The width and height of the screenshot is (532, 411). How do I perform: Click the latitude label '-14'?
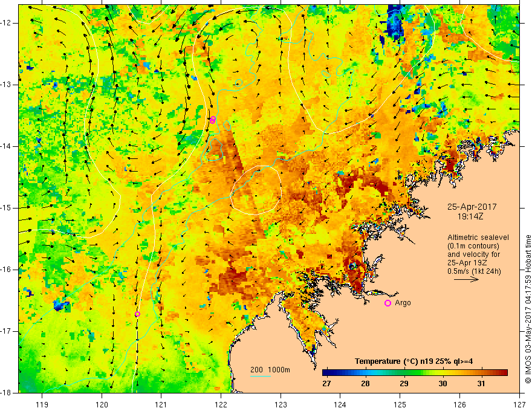pyautogui.click(x=7, y=146)
